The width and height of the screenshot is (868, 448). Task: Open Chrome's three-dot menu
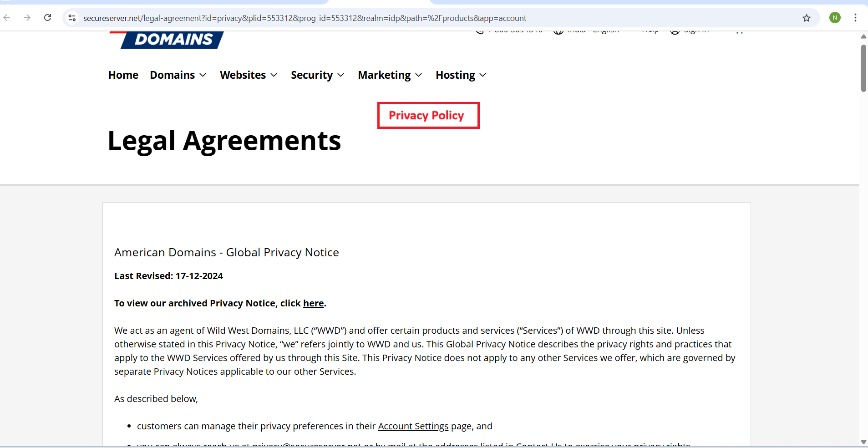pos(855,18)
